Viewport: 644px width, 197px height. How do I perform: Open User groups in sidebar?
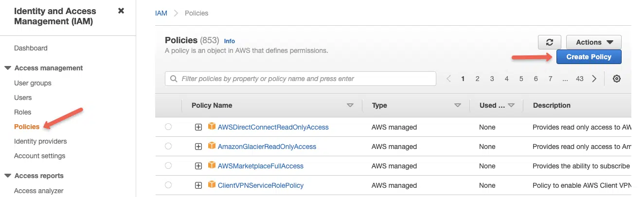pos(33,83)
